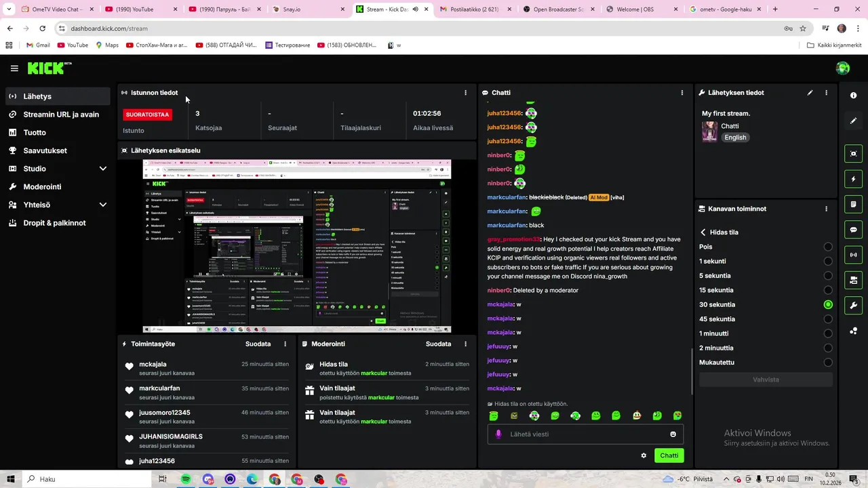Click the info icon in the right rail
This screenshot has width=868, height=488.
[x=854, y=96]
